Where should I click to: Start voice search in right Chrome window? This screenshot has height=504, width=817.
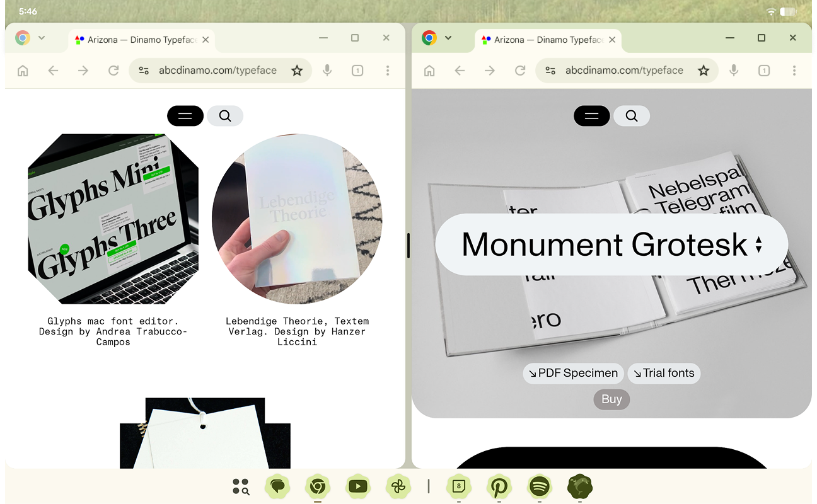click(734, 71)
